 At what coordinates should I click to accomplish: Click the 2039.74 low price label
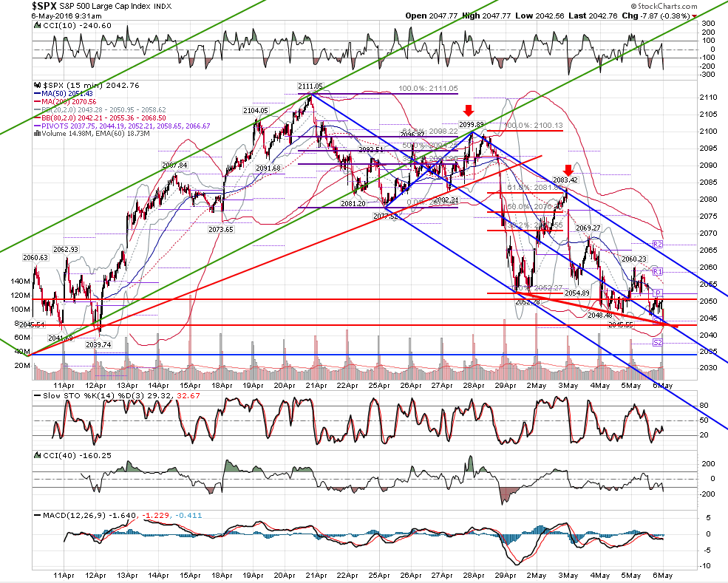coord(98,344)
